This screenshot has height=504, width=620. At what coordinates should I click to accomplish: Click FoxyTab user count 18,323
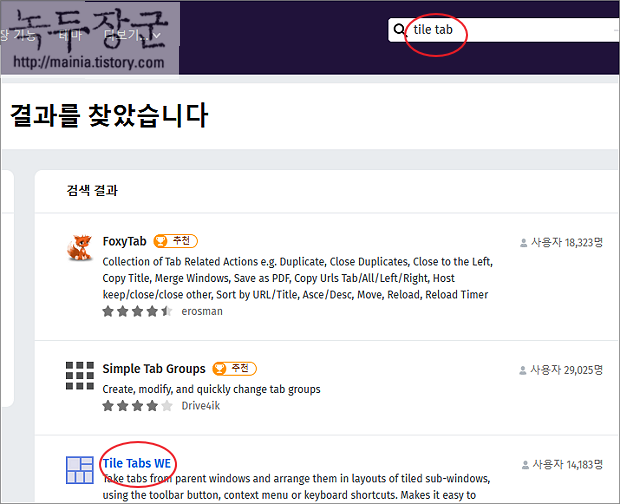click(561, 242)
